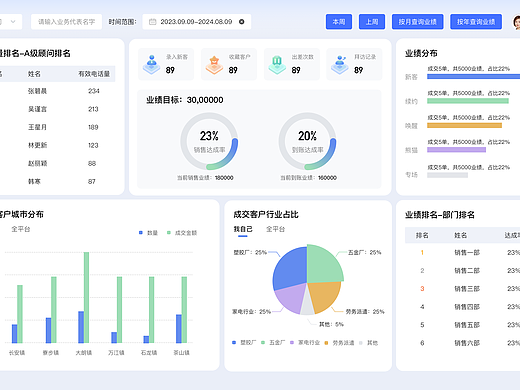The image size is (520, 390).
Task: Focus the 请输入业务代表名字 search field
Action: pos(66,22)
